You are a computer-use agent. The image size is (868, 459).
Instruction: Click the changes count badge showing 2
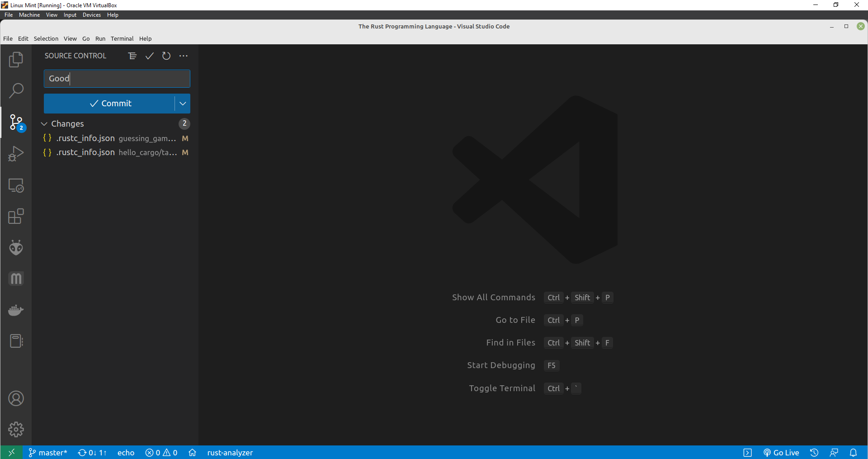pos(184,123)
